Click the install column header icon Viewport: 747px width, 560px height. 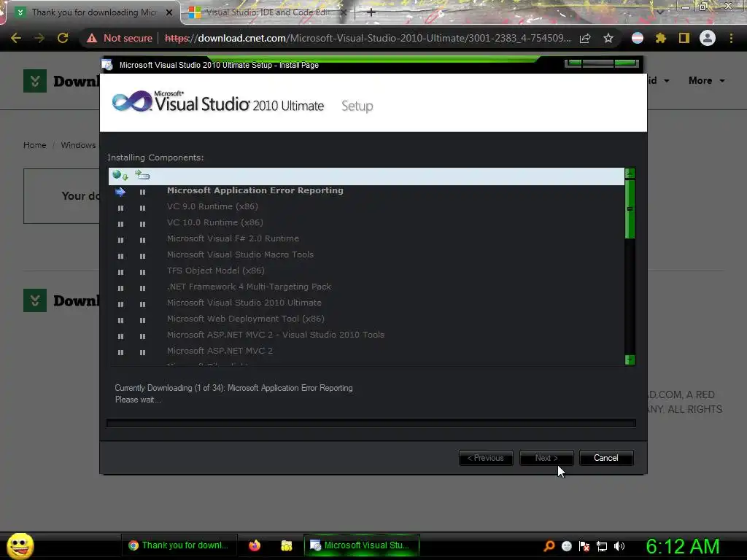tap(142, 175)
